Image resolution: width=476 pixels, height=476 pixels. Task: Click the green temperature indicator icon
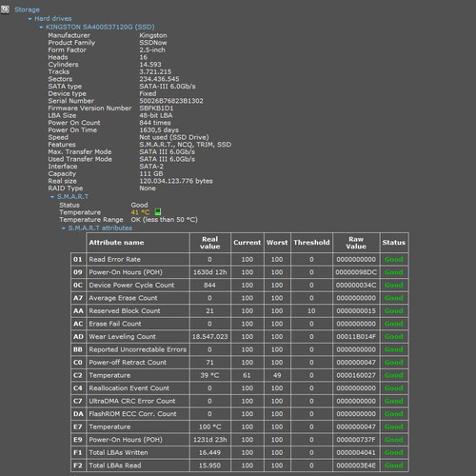point(158,211)
